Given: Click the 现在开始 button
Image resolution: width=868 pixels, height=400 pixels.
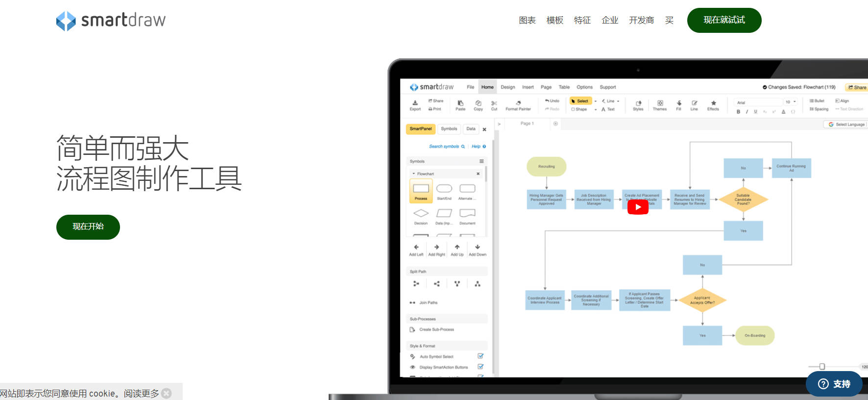Looking at the screenshot, I should point(88,227).
